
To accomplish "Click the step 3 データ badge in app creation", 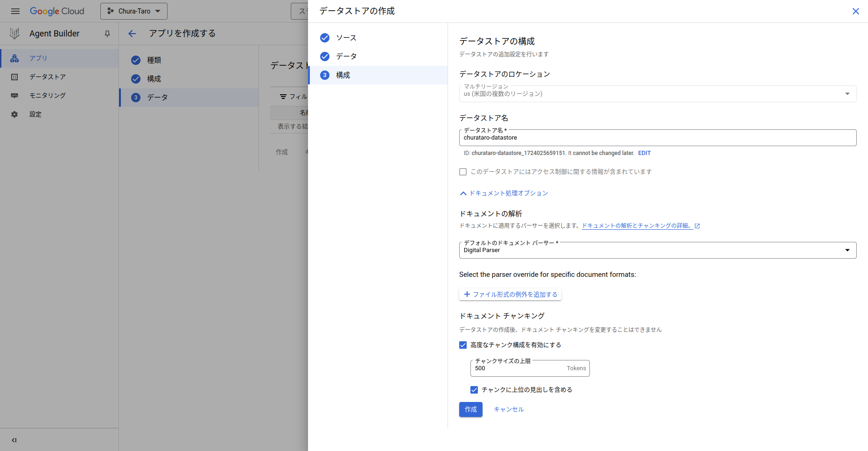I will pos(136,98).
